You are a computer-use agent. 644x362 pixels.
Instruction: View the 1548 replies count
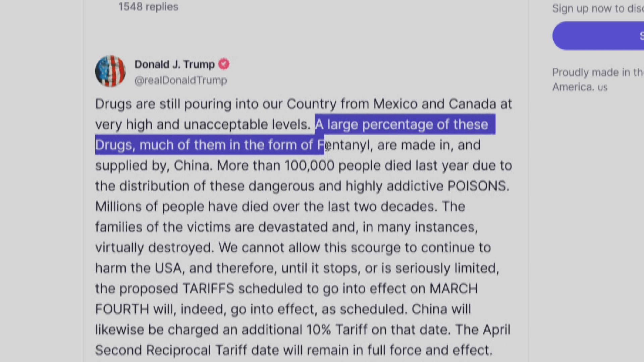[x=148, y=7]
